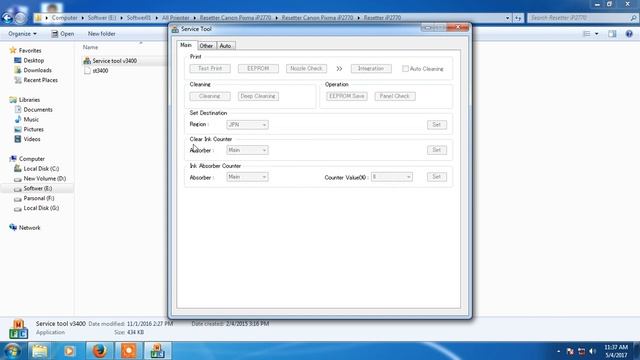Click the address bar refresh icon
Viewport: 640px width, 360px height.
518,18
